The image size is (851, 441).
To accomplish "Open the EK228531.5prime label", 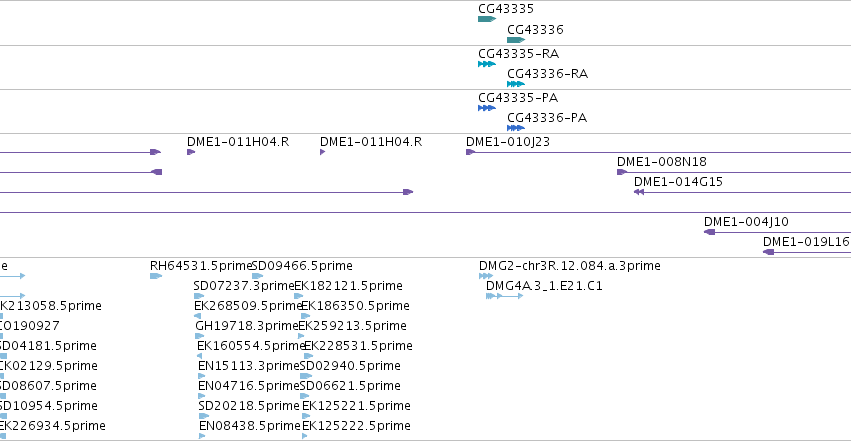I will [358, 346].
